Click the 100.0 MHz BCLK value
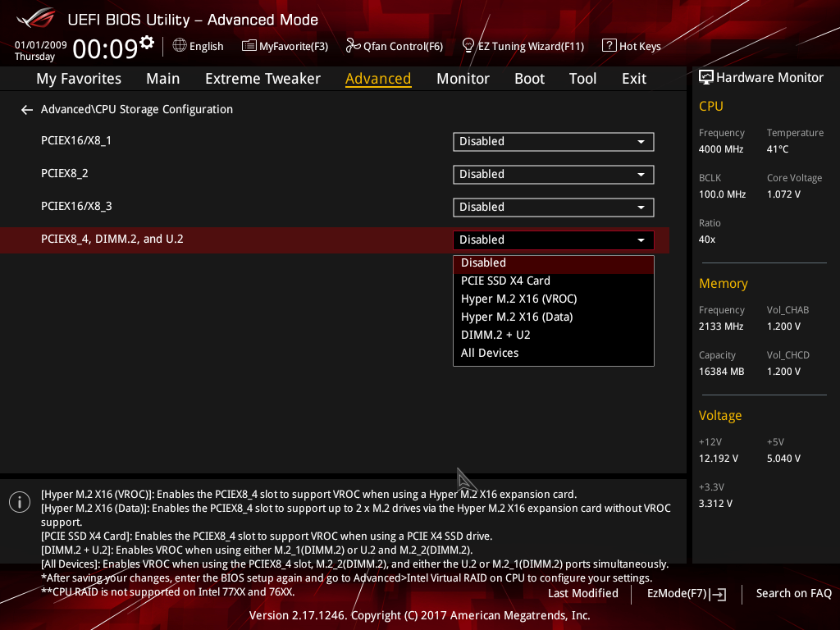 pyautogui.click(x=722, y=194)
